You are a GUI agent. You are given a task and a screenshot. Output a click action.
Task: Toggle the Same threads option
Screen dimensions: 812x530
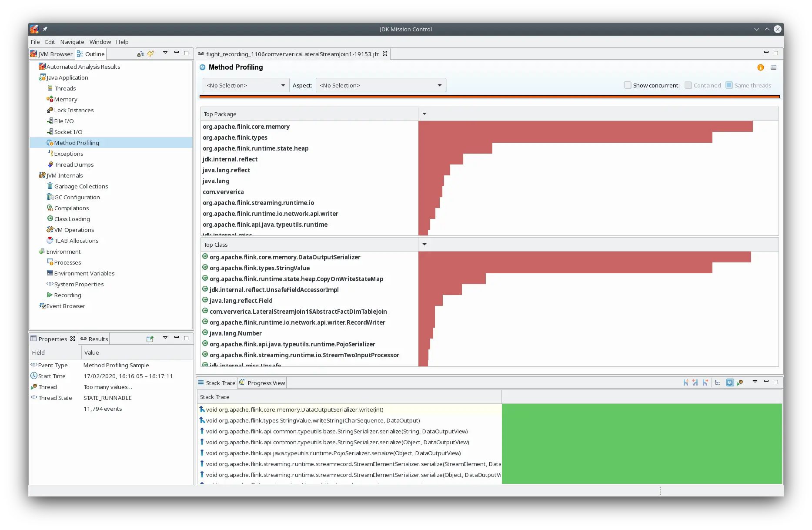pos(728,85)
